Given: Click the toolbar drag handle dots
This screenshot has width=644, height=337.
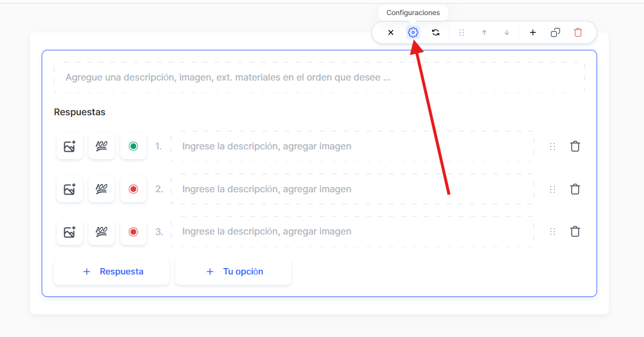Looking at the screenshot, I should point(462,32).
